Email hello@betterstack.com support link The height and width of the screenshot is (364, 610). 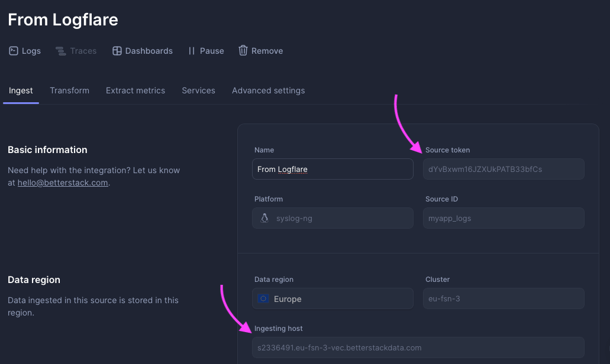click(63, 183)
